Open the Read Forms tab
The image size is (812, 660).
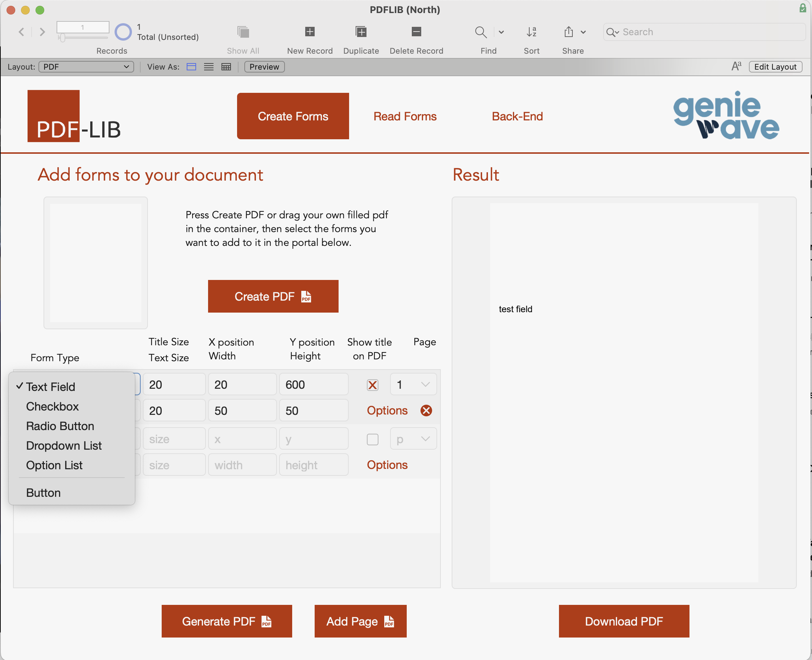click(x=405, y=116)
